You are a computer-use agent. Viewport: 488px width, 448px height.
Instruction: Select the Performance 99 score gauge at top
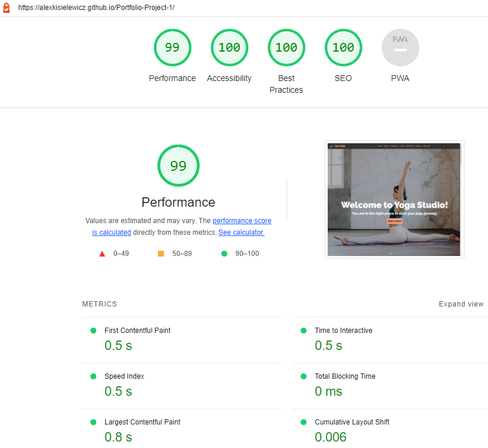tap(173, 48)
